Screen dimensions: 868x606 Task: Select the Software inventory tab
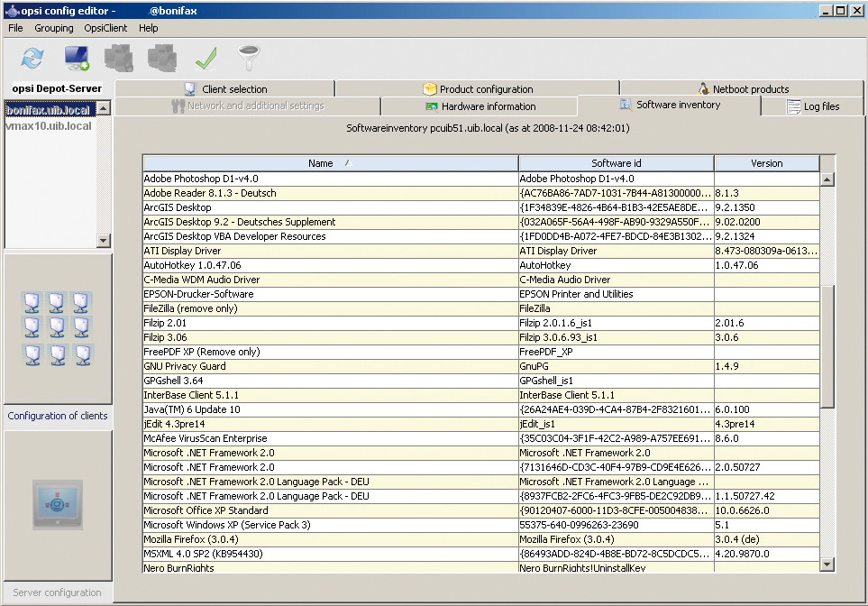click(670, 105)
